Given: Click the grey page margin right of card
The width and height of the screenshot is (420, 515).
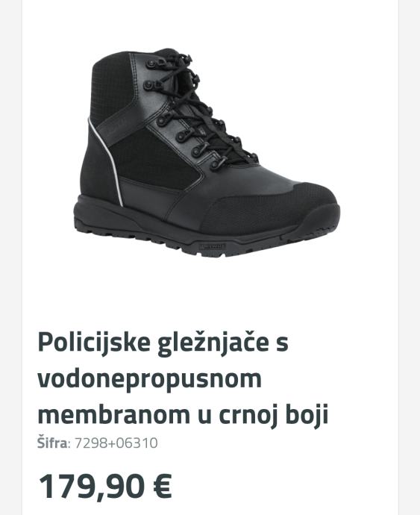Looking at the screenshot, I should coord(410,257).
